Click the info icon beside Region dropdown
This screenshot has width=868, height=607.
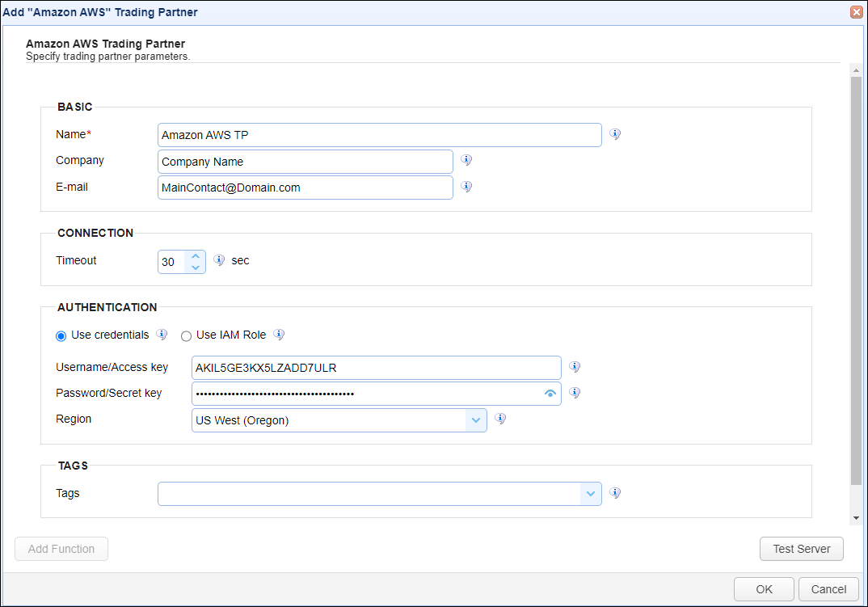point(500,419)
